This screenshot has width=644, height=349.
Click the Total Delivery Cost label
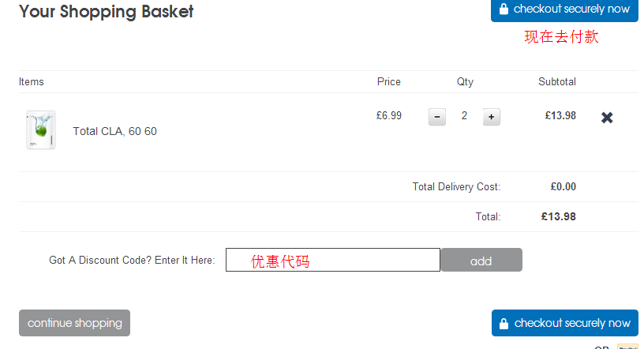click(x=456, y=186)
